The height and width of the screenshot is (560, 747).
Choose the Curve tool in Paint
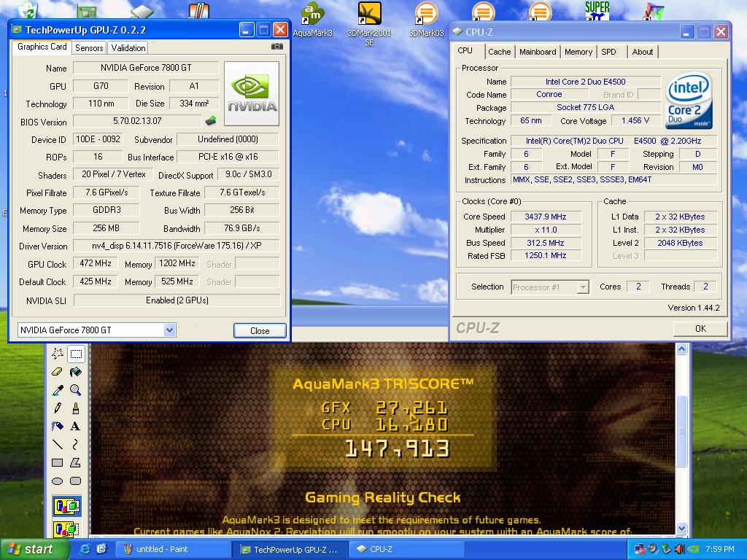pos(76,444)
